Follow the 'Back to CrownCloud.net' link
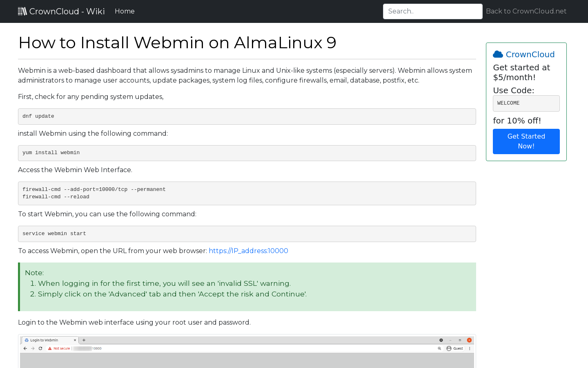 pyautogui.click(x=526, y=11)
